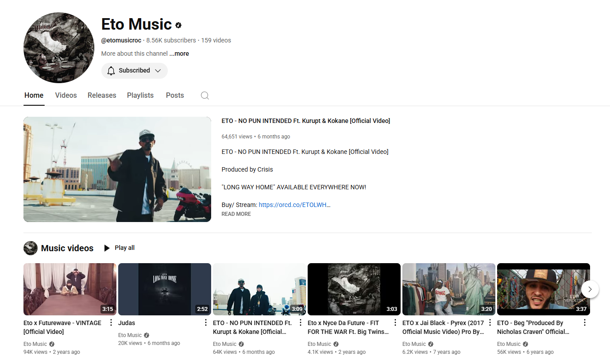Click Eto Music channel name under Pyrex video
Image resolution: width=610 pixels, height=364 pixels.
414,344
